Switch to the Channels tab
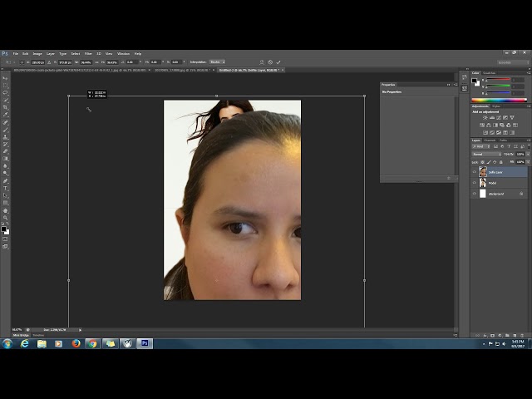 pos(490,140)
